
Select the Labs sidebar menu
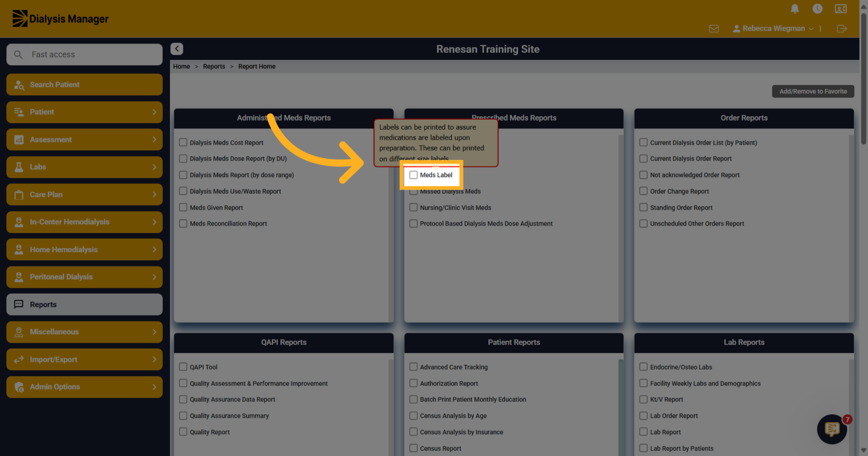pos(84,167)
